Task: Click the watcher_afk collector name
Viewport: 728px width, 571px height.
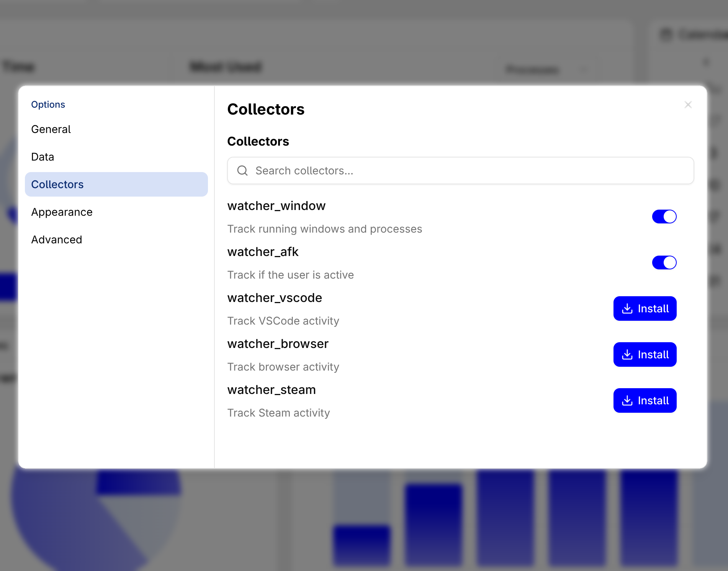Action: (x=263, y=252)
